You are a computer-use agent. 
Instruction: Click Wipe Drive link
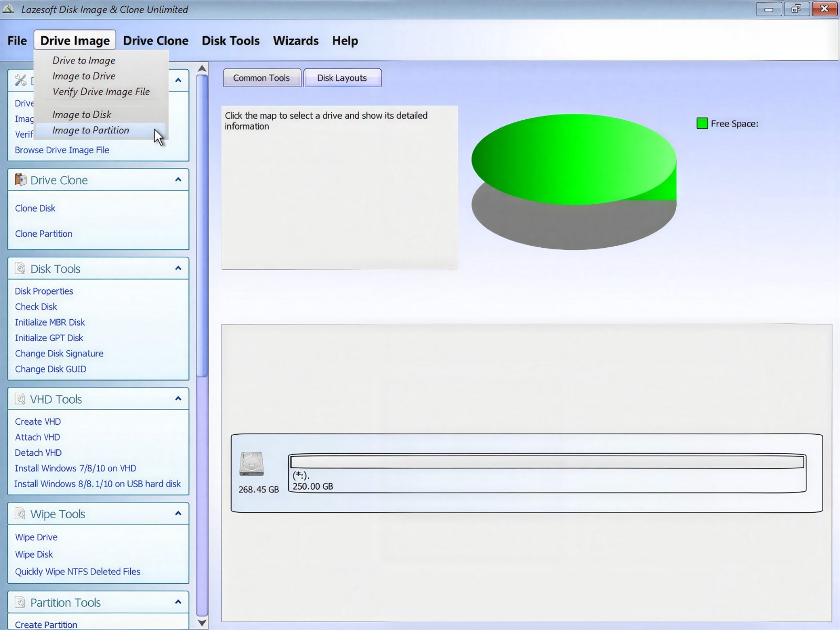pyautogui.click(x=36, y=537)
